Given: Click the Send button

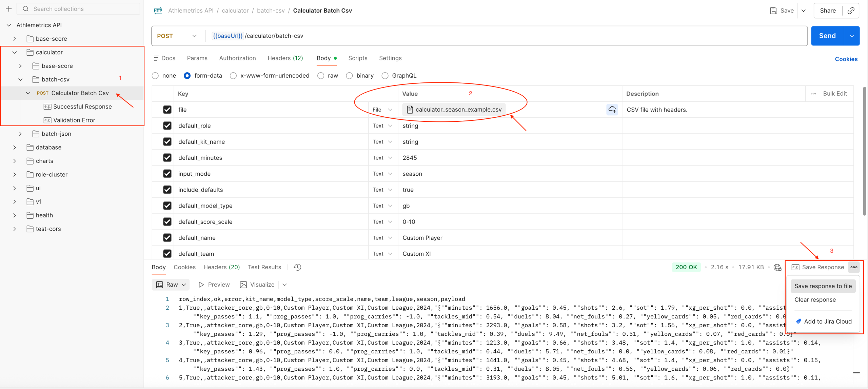Looking at the screenshot, I should (827, 35).
